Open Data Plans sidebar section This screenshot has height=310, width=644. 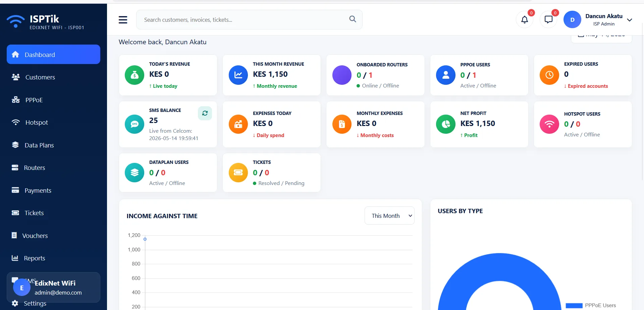[53, 145]
